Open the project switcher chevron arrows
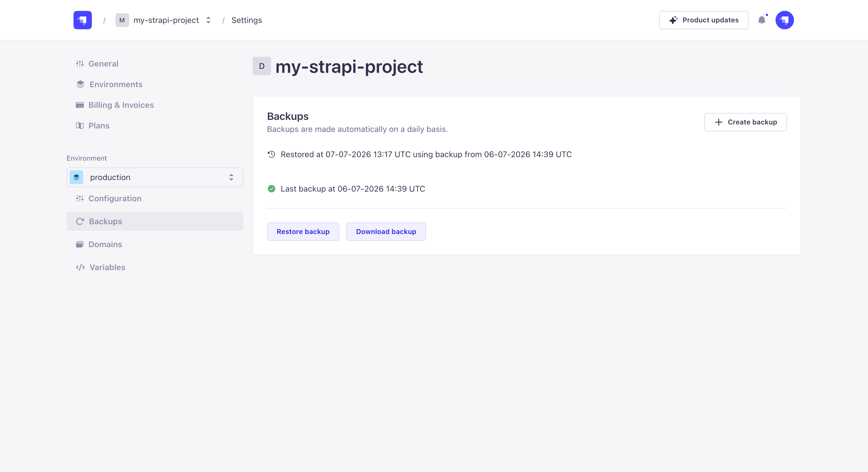 208,20
